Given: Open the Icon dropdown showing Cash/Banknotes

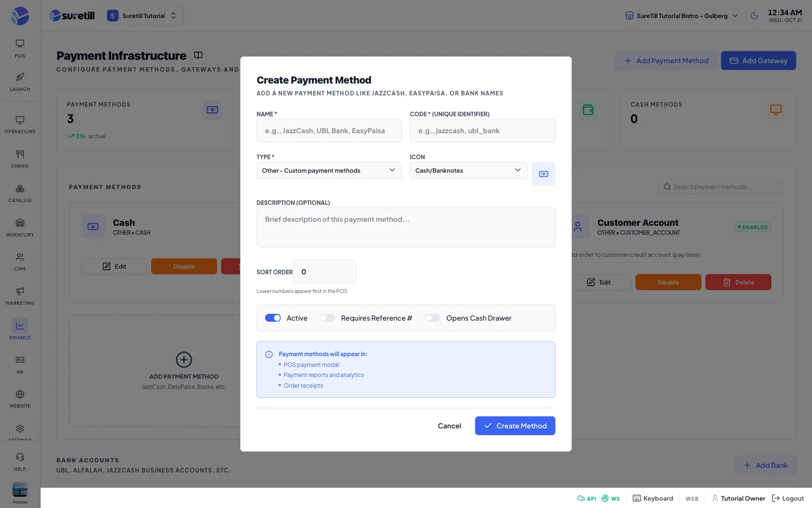Looking at the screenshot, I should pos(469,170).
